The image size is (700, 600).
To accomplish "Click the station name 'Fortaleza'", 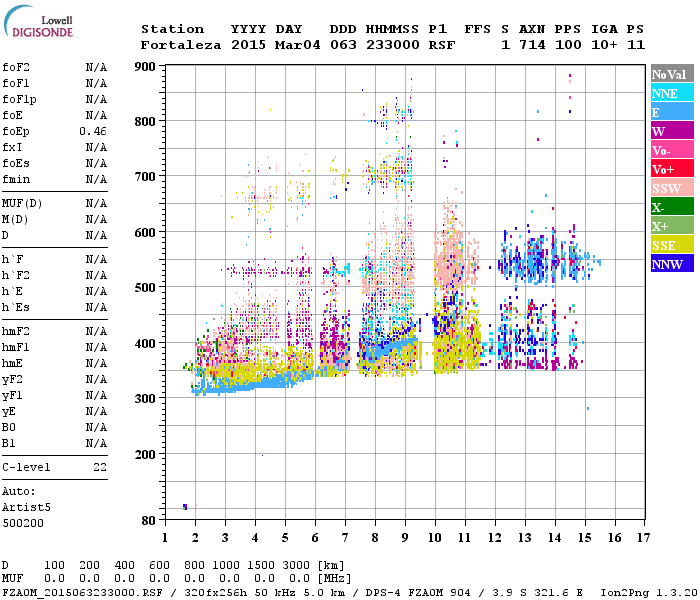I will [181, 45].
